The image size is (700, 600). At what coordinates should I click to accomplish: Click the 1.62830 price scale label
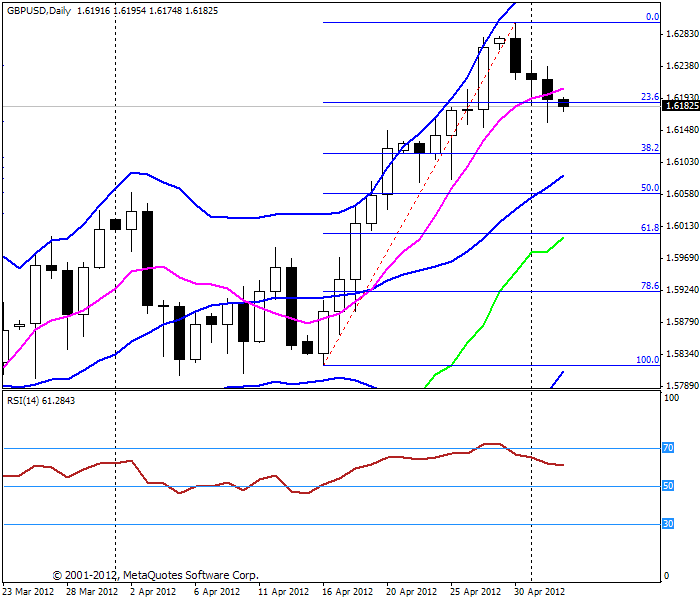(682, 34)
